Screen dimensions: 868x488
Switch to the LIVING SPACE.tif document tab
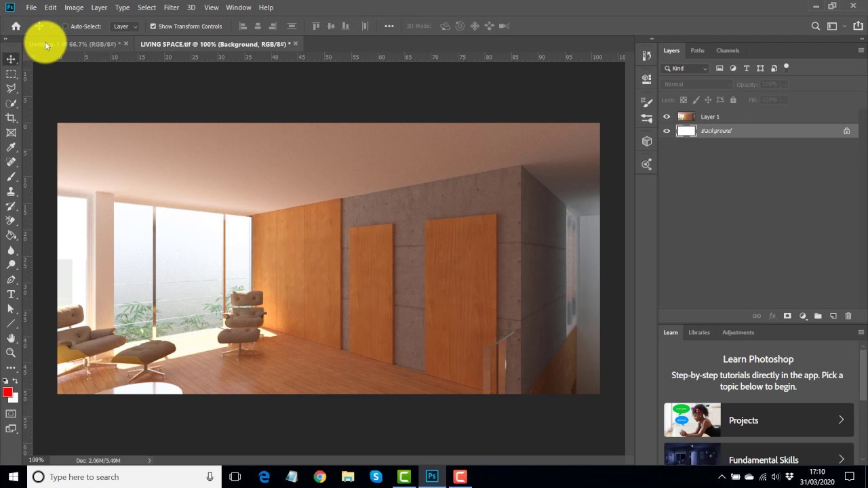pyautogui.click(x=216, y=44)
